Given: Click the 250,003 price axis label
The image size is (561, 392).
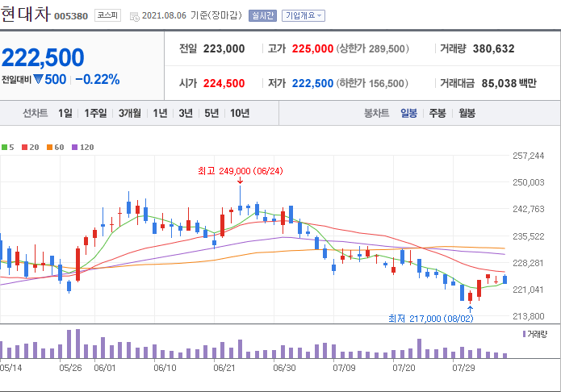Looking at the screenshot, I should (529, 182).
